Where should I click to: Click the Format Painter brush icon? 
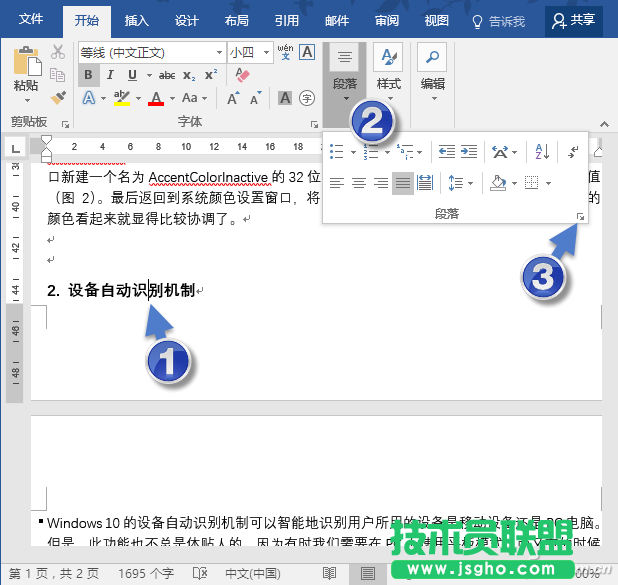(57, 98)
